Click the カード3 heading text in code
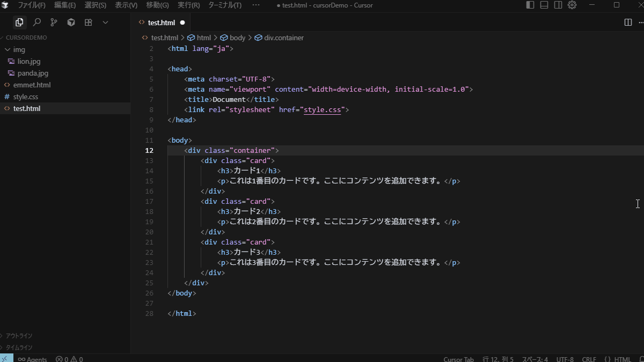Viewport: 644px width, 362px height. (247, 253)
